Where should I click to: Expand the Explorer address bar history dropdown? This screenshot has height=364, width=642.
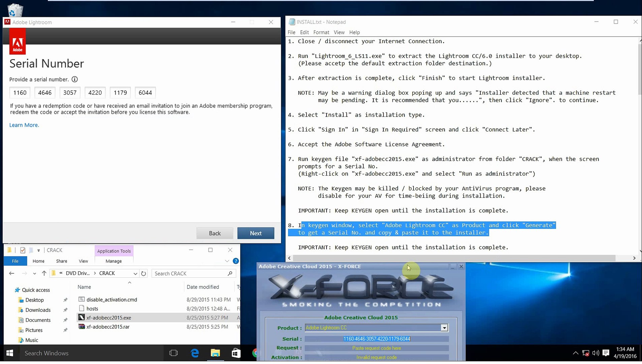point(135,273)
